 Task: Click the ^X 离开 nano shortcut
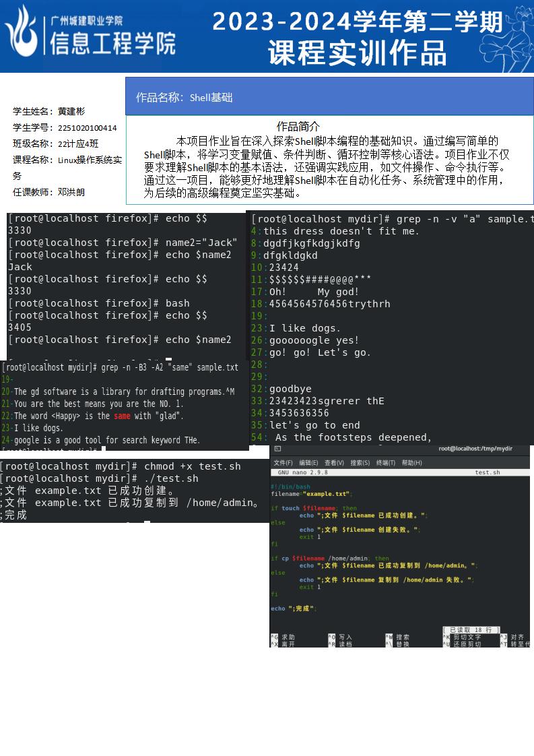coord(283,643)
